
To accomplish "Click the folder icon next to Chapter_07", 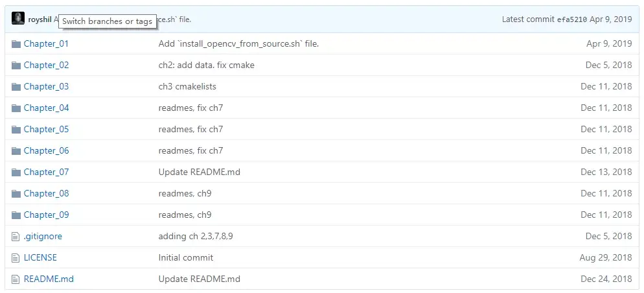I will click(16, 172).
